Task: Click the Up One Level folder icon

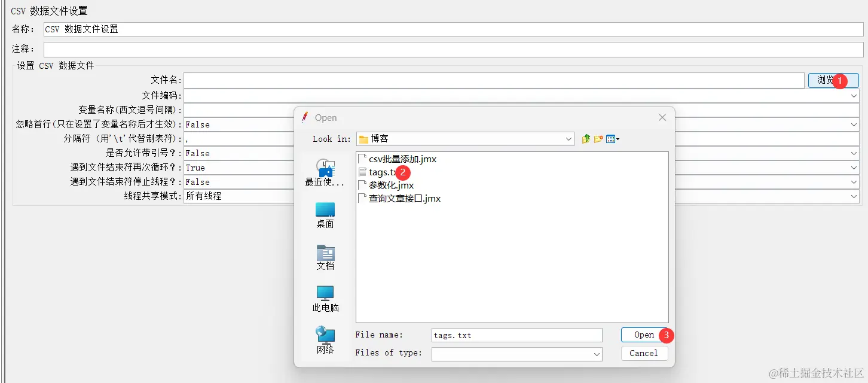Action: (586, 139)
